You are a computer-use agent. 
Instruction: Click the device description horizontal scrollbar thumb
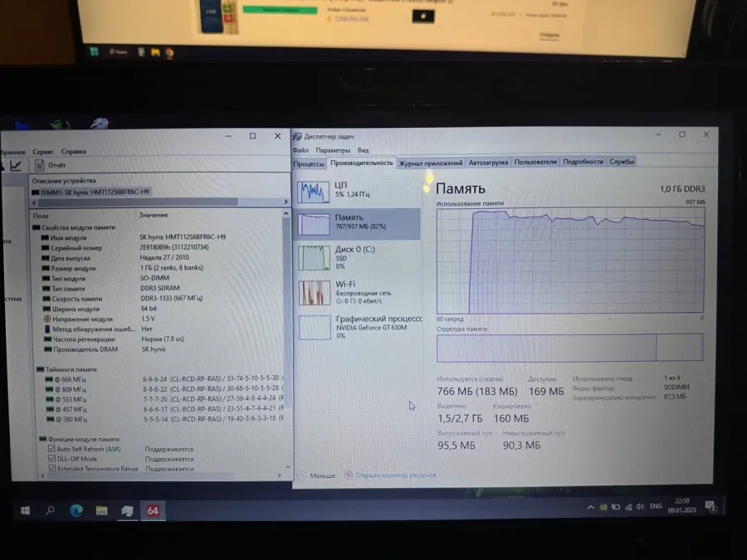coord(138,202)
